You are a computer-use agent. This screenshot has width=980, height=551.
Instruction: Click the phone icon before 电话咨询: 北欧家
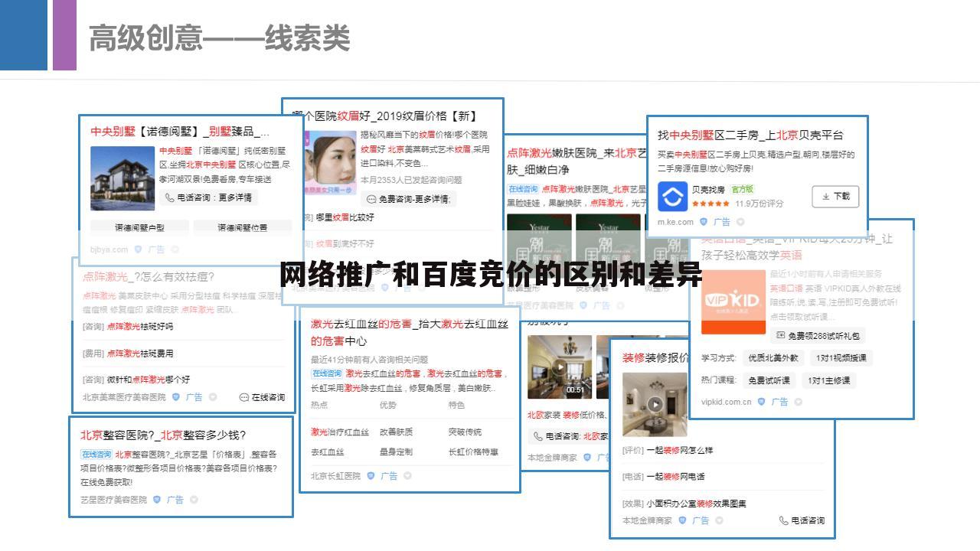[x=538, y=436]
